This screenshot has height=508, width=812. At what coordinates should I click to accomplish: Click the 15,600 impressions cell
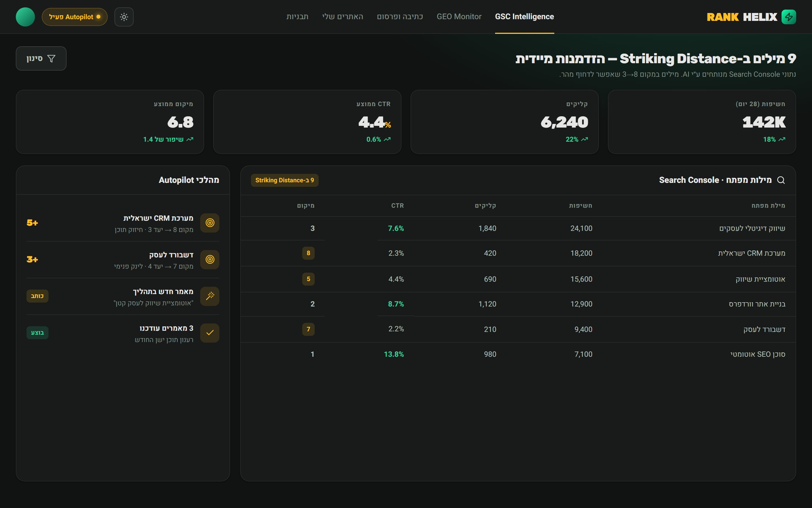[581, 279]
